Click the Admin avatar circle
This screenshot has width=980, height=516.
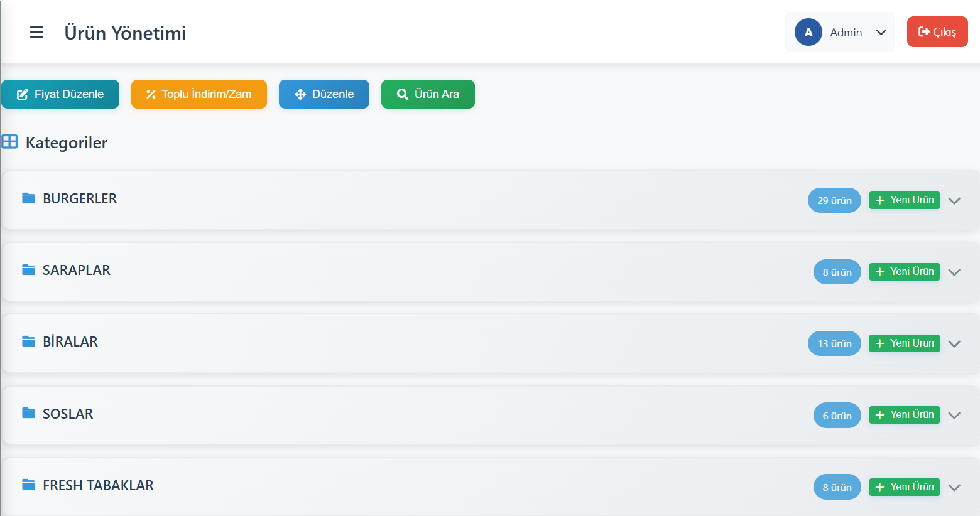[808, 32]
